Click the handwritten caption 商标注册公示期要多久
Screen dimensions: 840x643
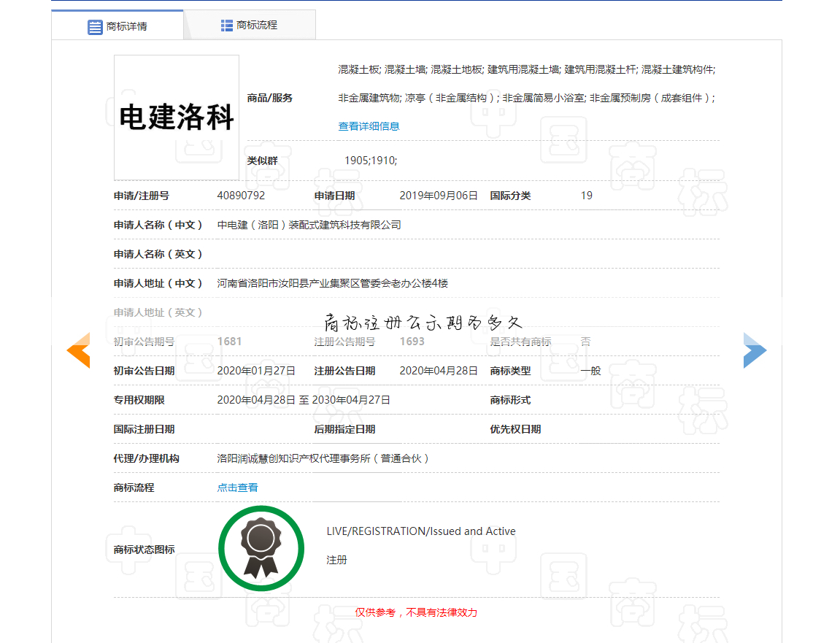pyautogui.click(x=423, y=323)
